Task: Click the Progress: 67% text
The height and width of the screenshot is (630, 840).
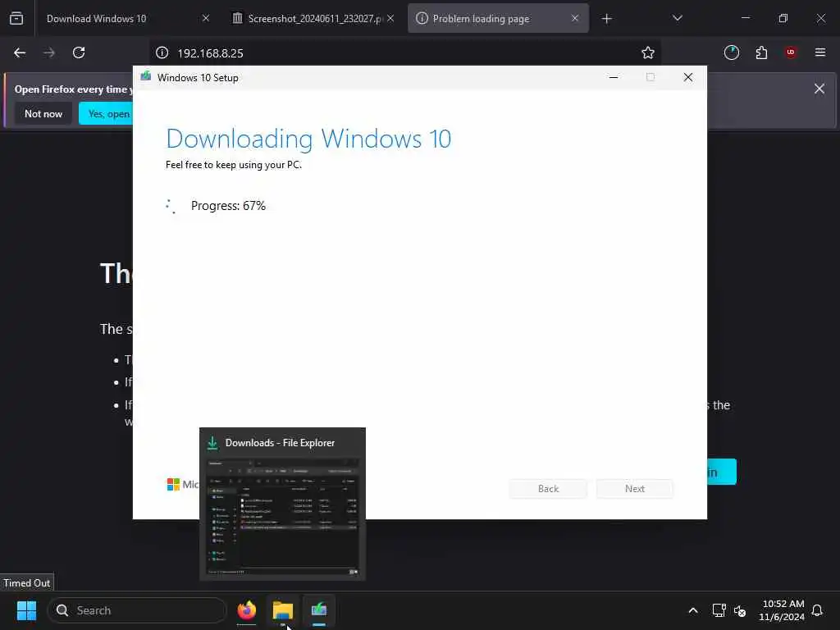Action: pyautogui.click(x=228, y=206)
